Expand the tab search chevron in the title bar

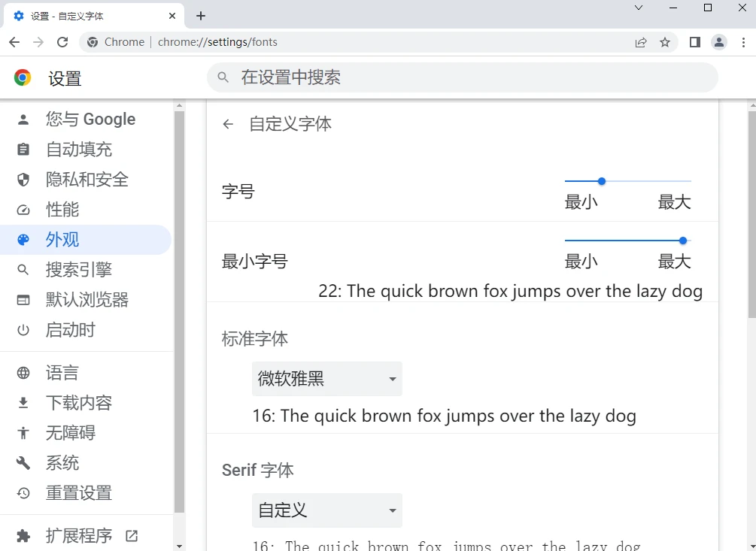pyautogui.click(x=639, y=8)
